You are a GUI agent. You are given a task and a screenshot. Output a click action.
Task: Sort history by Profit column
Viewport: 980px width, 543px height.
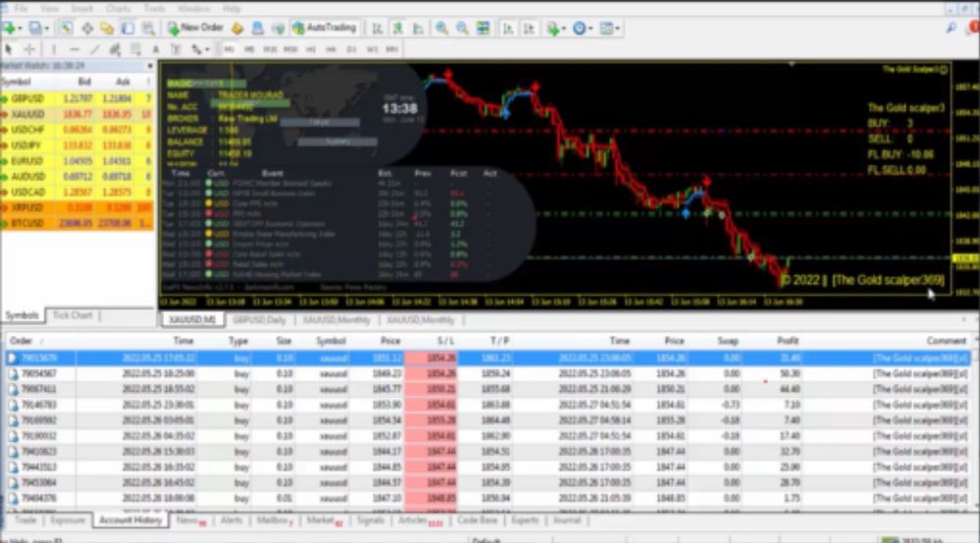point(788,341)
